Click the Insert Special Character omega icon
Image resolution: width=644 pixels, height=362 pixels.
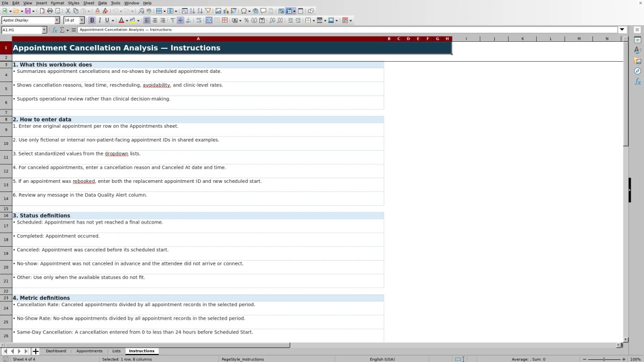tap(244, 11)
